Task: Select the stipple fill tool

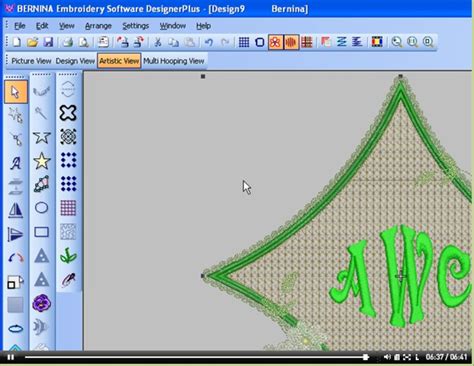Action: (68, 232)
